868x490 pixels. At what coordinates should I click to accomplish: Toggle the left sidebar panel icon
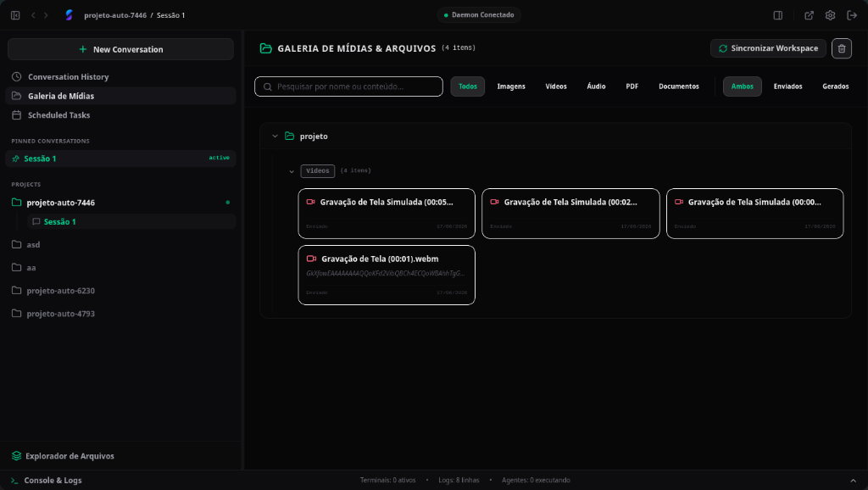click(15, 15)
